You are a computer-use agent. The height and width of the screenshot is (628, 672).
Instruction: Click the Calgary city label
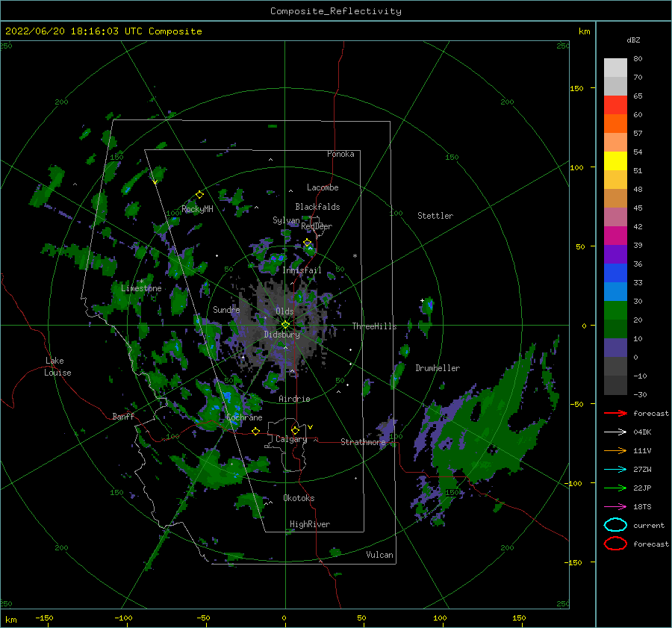[x=291, y=439]
